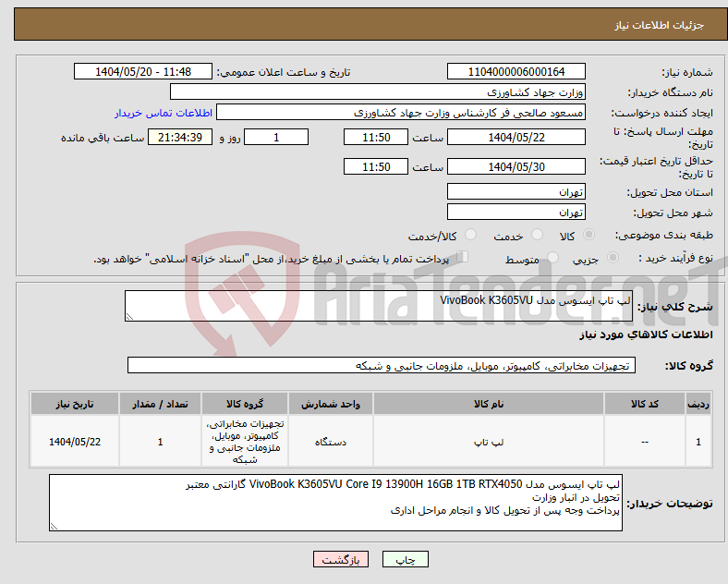
Task: Click the goods group cell in table row
Action: 245,442
